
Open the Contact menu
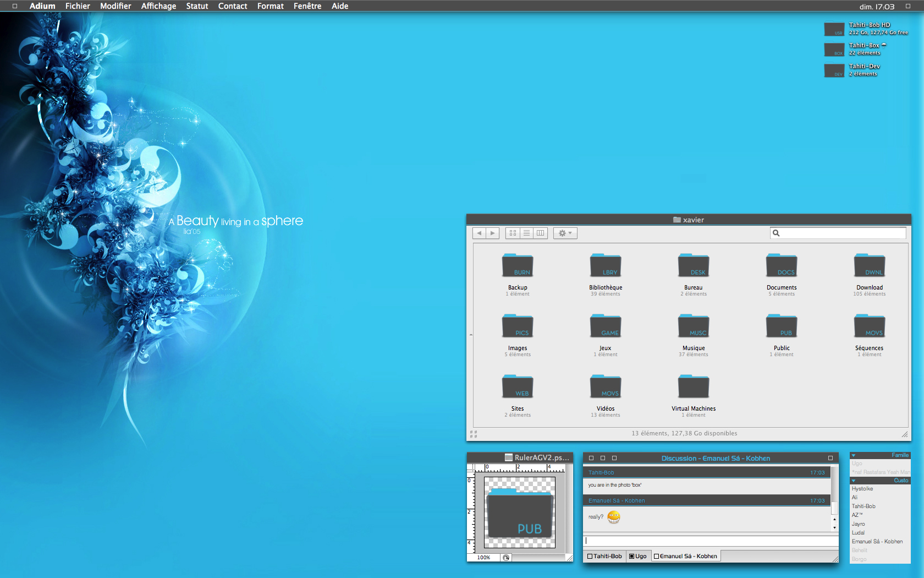pyautogui.click(x=233, y=6)
